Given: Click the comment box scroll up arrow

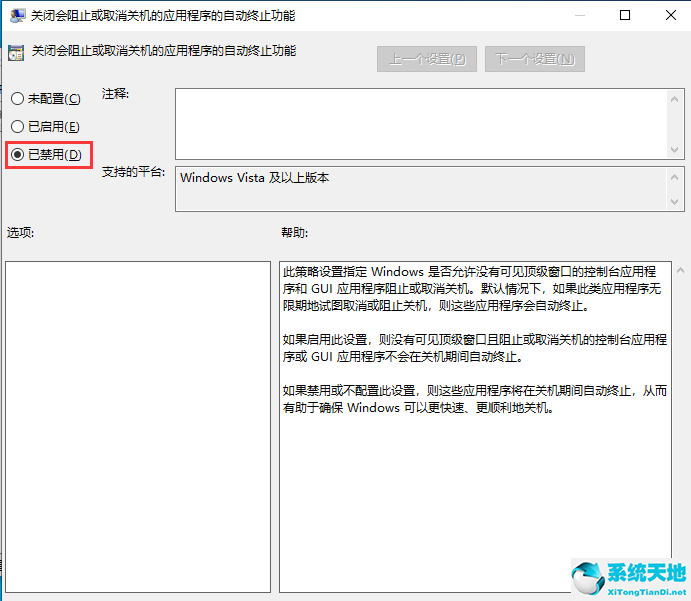Looking at the screenshot, I should [x=674, y=99].
